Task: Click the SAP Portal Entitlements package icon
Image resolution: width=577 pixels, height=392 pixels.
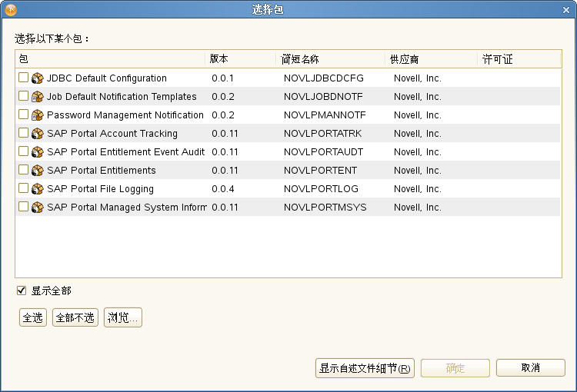Action: coord(37,171)
